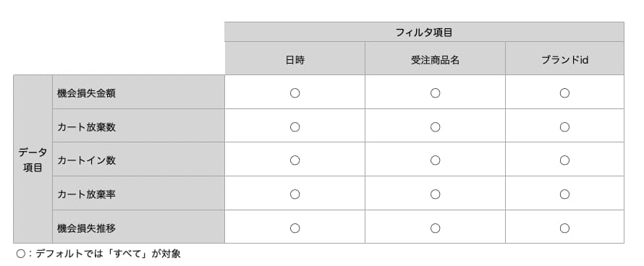Image resolution: width=644 pixels, height=266 pixels.
Task: Click the 機会損失推移 circle under 日時
Action: (295, 228)
